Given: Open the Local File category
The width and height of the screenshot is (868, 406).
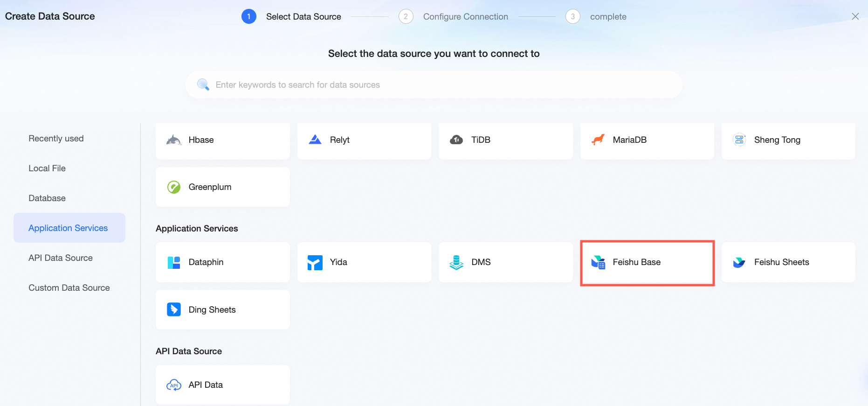Looking at the screenshot, I should [x=47, y=168].
